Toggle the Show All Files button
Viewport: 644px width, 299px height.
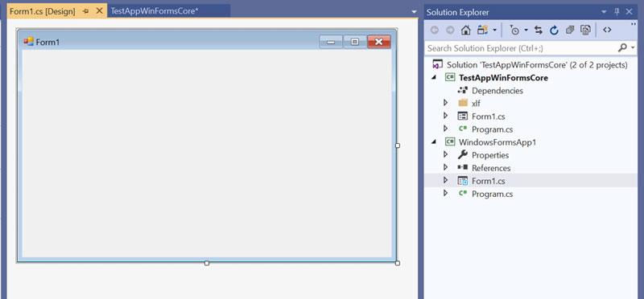point(585,30)
